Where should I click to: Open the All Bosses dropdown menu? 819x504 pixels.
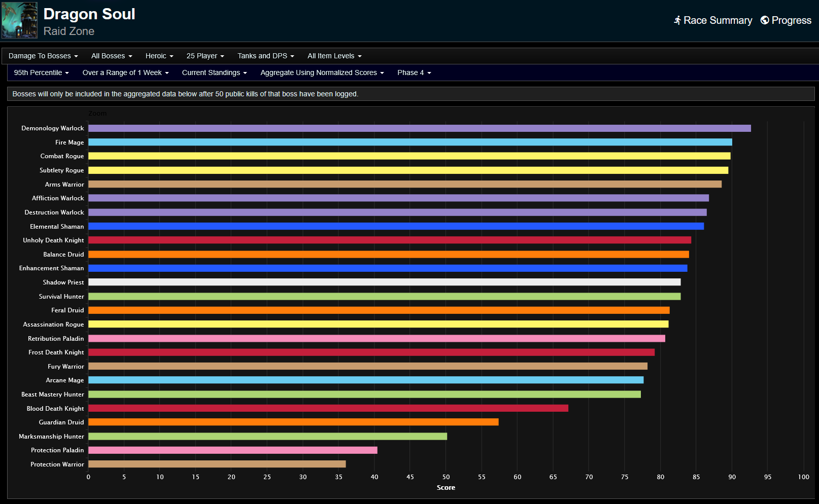click(x=112, y=56)
